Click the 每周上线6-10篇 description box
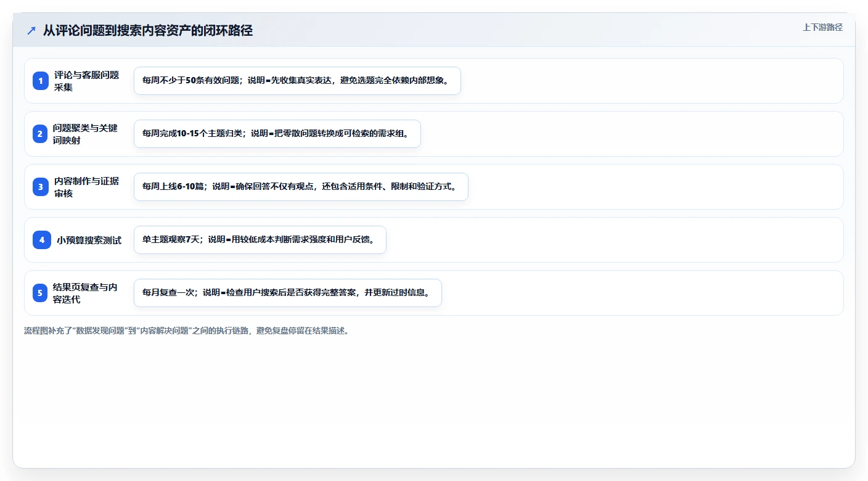 click(301, 187)
